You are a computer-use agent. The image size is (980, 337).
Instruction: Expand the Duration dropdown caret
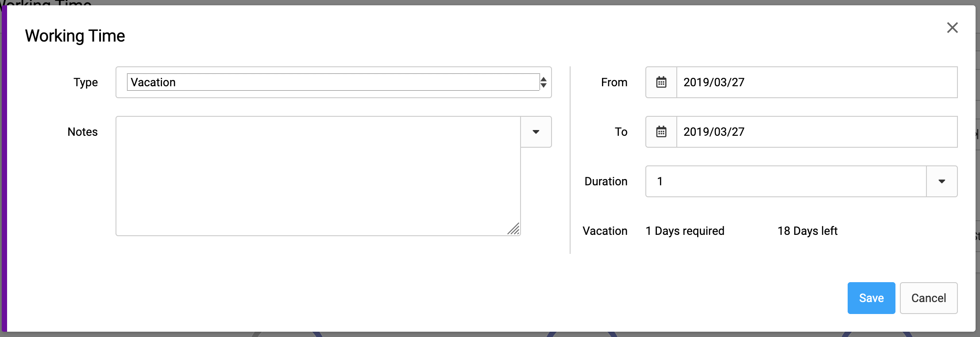pyautogui.click(x=942, y=181)
